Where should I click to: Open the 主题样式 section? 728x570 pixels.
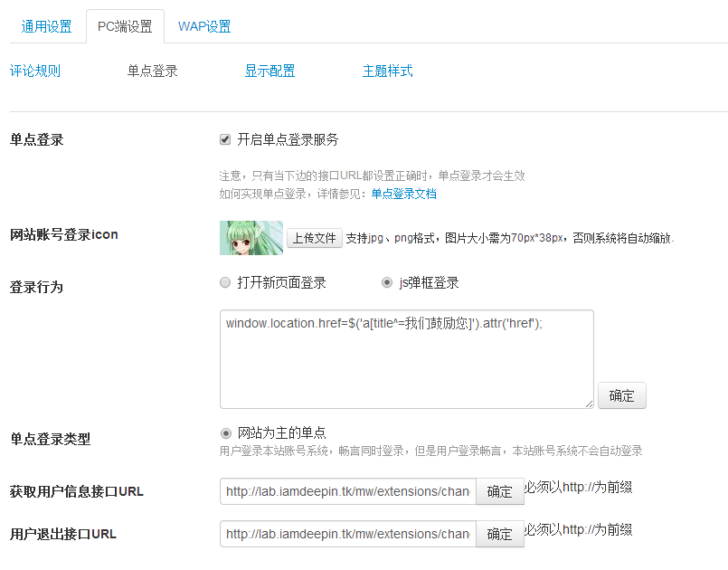387,71
